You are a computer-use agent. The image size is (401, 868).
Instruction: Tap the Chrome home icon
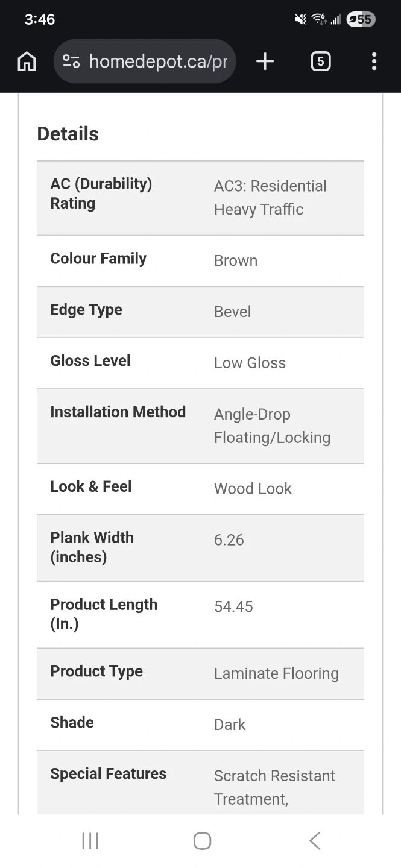point(27,61)
